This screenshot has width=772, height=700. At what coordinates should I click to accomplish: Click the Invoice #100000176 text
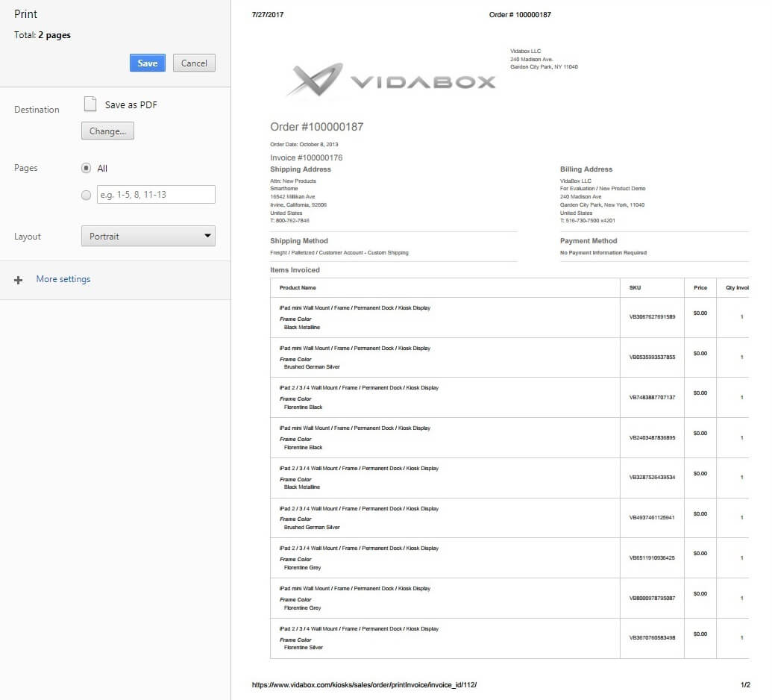coord(306,157)
